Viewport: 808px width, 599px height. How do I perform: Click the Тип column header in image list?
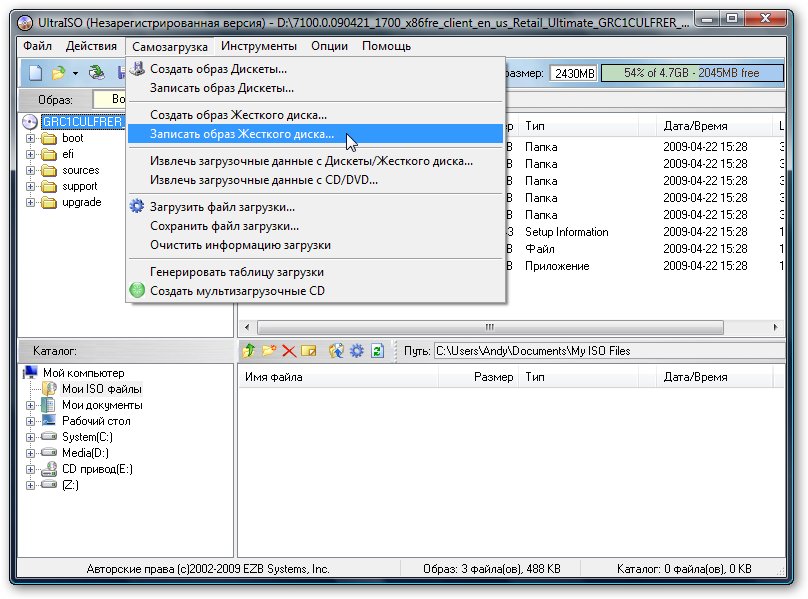(578, 126)
